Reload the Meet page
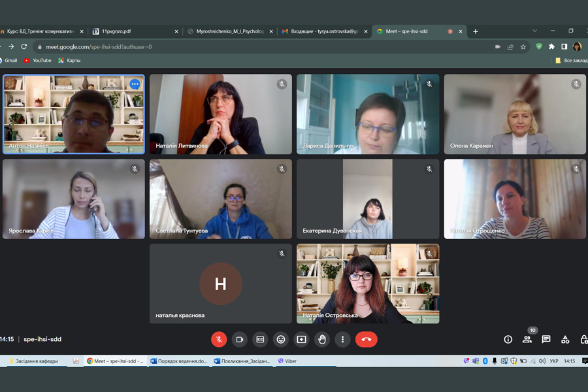 click(x=24, y=46)
